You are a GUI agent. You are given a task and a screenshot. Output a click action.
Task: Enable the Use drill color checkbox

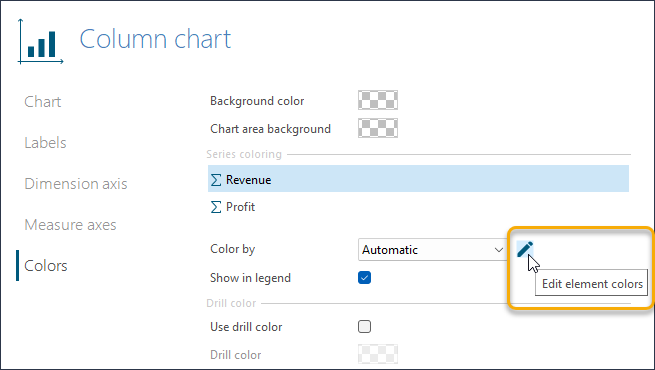pos(364,327)
